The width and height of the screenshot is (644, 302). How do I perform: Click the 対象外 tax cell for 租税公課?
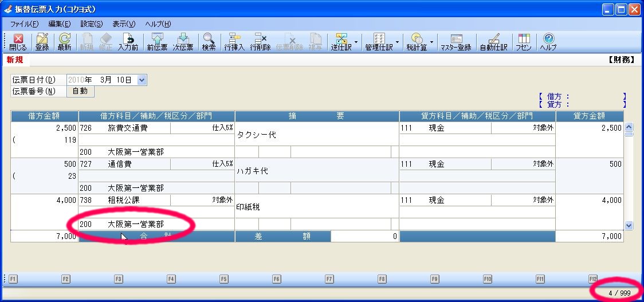click(202, 200)
